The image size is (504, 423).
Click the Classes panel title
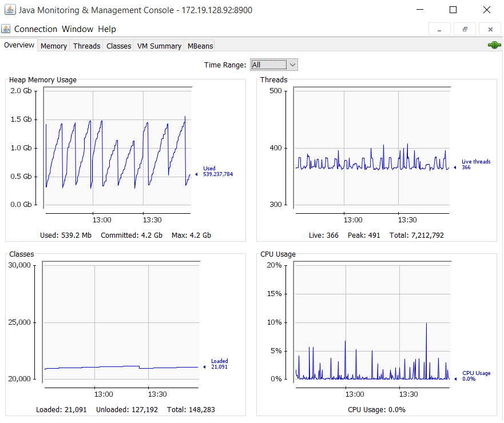coord(22,254)
